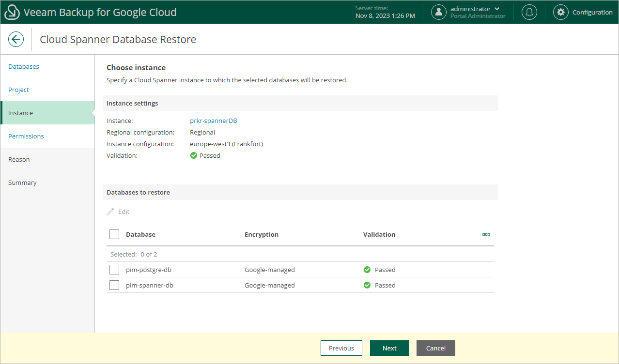Go to the Databases step
This screenshot has height=364, width=619.
coord(24,66)
